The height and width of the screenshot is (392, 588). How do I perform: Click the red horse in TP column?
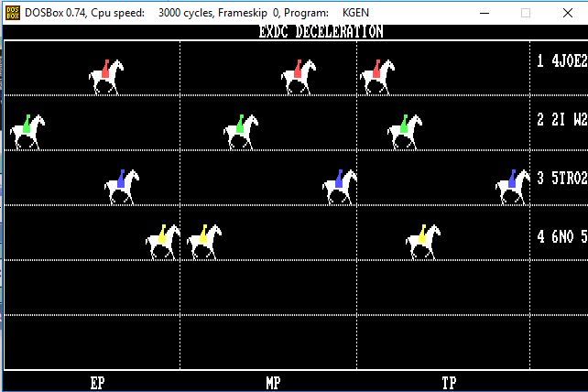(377, 77)
